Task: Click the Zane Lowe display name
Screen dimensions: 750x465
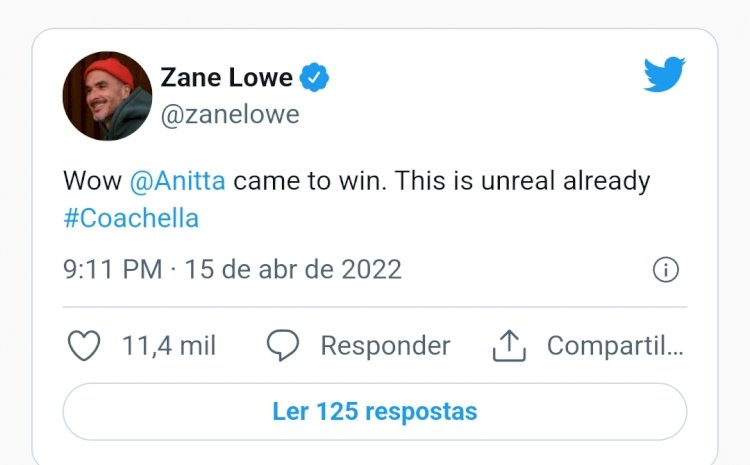Action: tap(226, 77)
